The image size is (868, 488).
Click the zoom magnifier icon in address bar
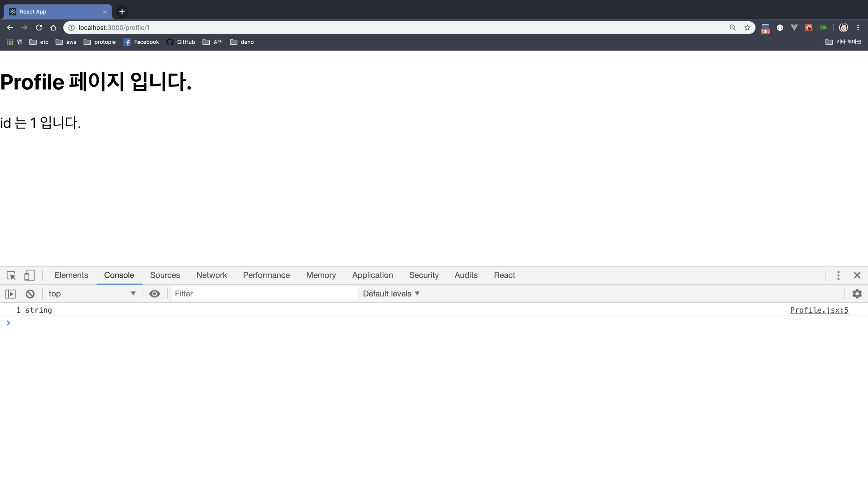733,27
